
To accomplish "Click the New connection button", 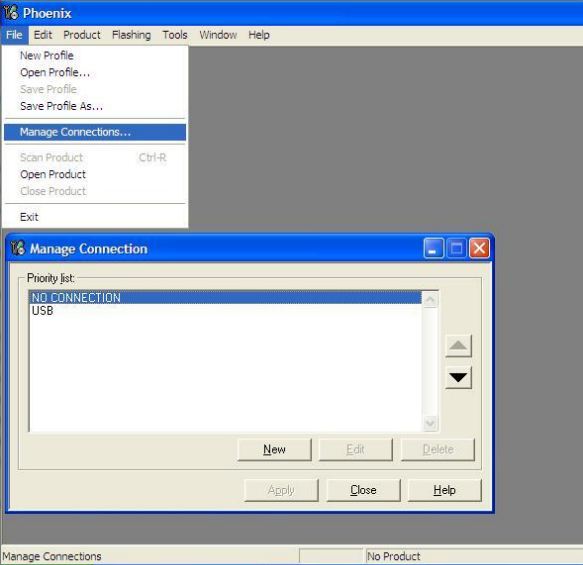I will (274, 449).
